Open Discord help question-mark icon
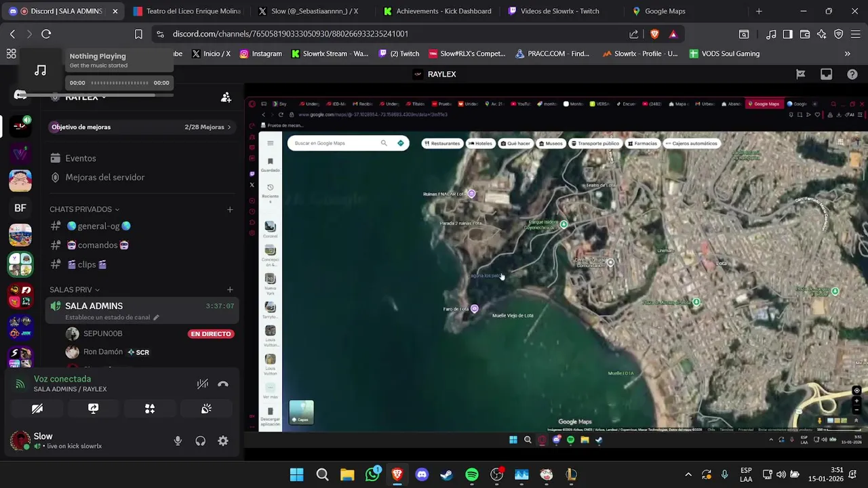 (x=852, y=75)
